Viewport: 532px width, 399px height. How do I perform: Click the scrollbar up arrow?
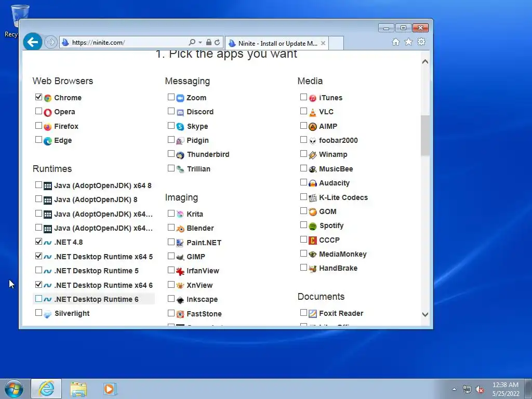425,62
